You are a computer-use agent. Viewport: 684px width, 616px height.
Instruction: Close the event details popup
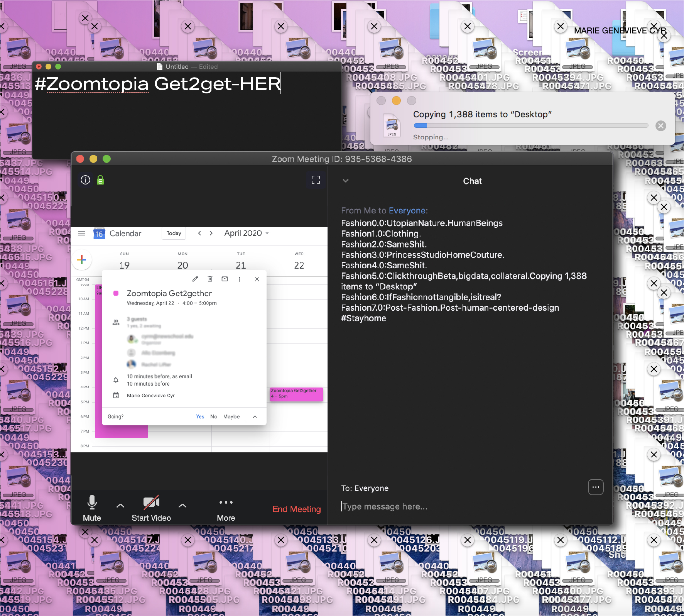[257, 279]
